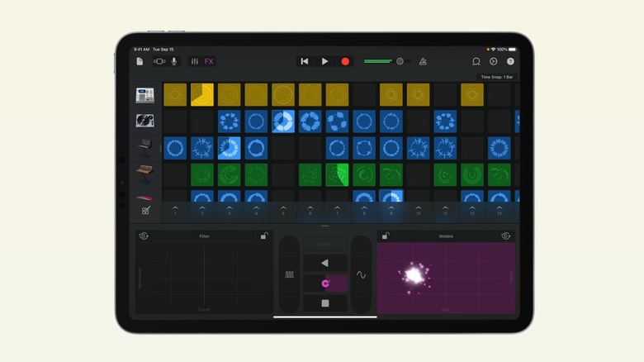Screen dimensions: 644x362
Task: Stop the playing green cell in column 7
Action: click(x=337, y=175)
